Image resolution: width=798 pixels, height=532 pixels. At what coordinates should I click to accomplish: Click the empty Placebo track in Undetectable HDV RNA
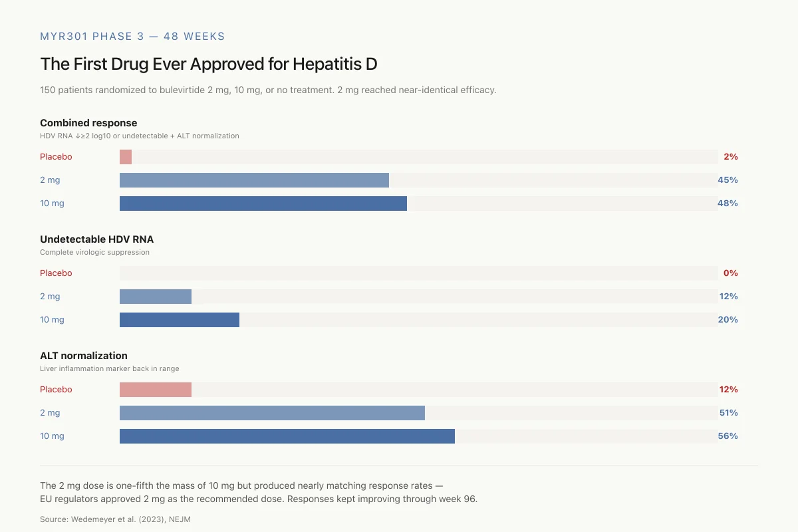419,273
